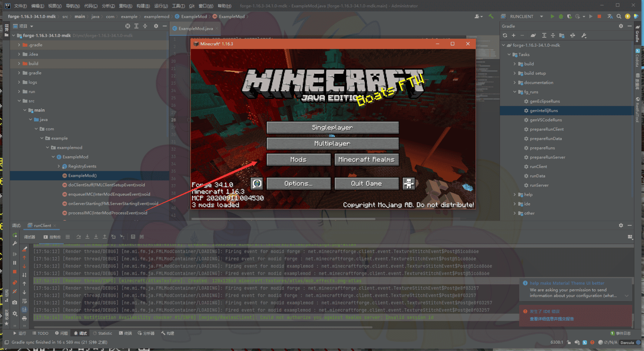Execute Gradle task via elephant icon

(533, 35)
